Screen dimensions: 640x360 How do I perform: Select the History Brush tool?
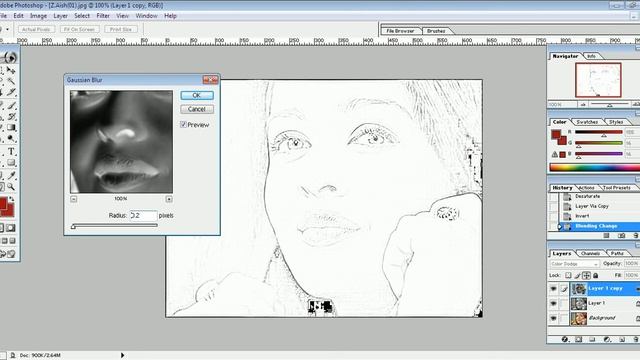(x=11, y=117)
